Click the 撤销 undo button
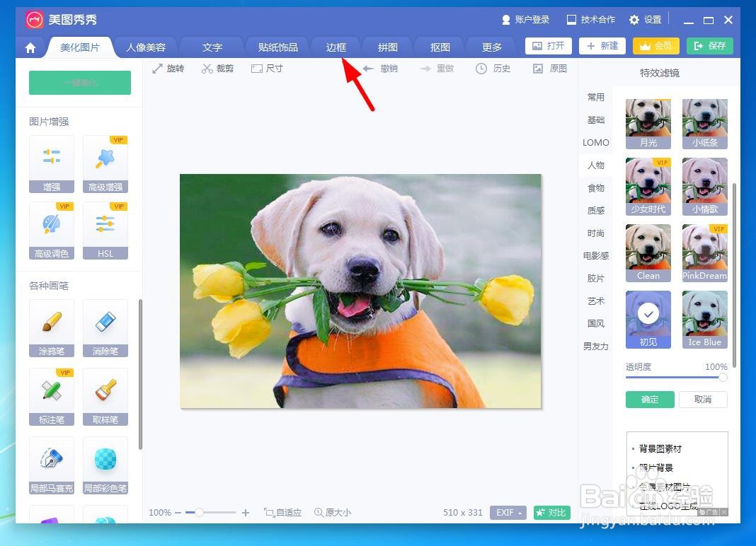 coord(380,69)
